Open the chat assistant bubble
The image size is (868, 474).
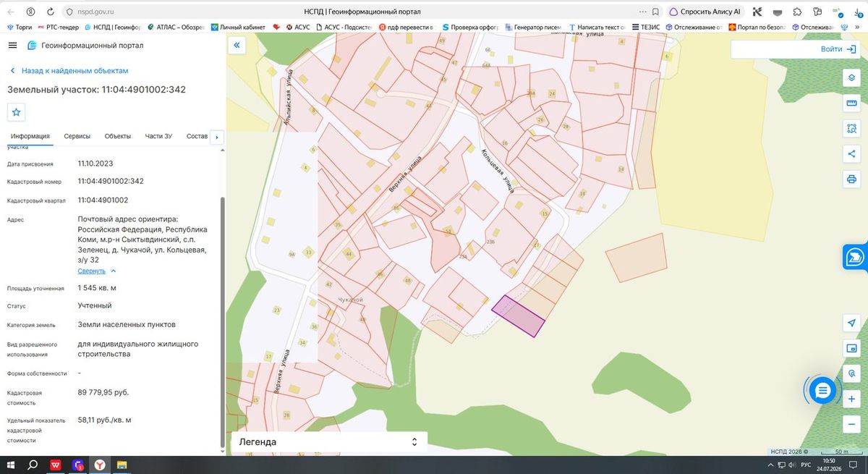822,391
